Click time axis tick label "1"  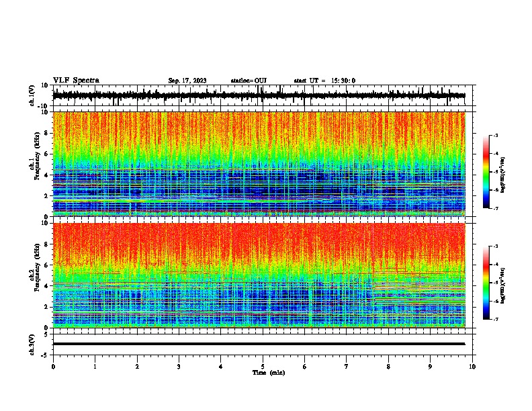click(x=95, y=367)
